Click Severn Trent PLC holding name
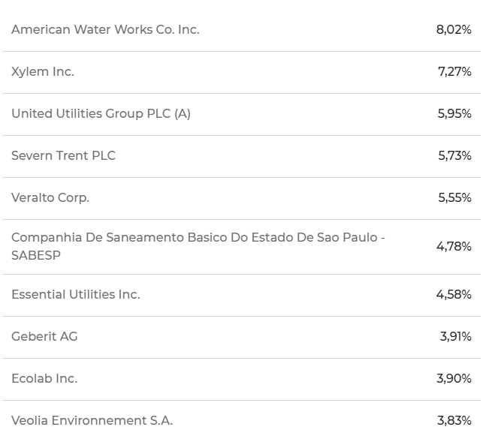The height and width of the screenshot is (448, 483). 63,155
